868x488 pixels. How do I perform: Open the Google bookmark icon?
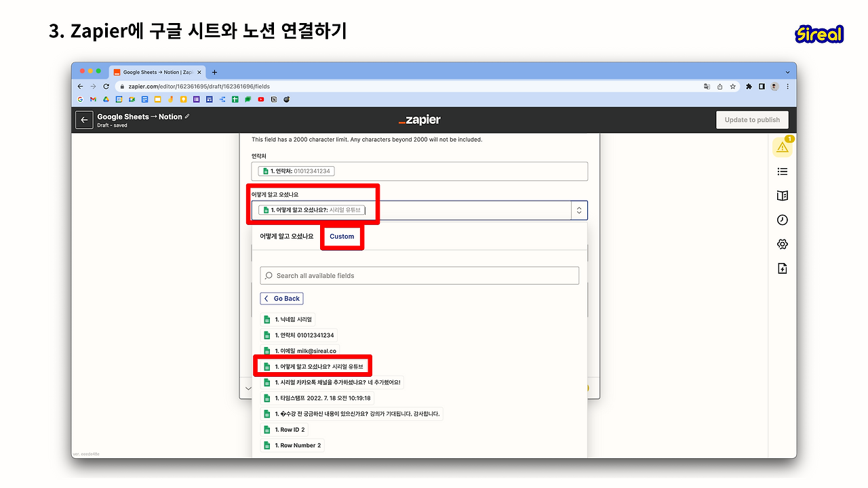[x=80, y=100]
